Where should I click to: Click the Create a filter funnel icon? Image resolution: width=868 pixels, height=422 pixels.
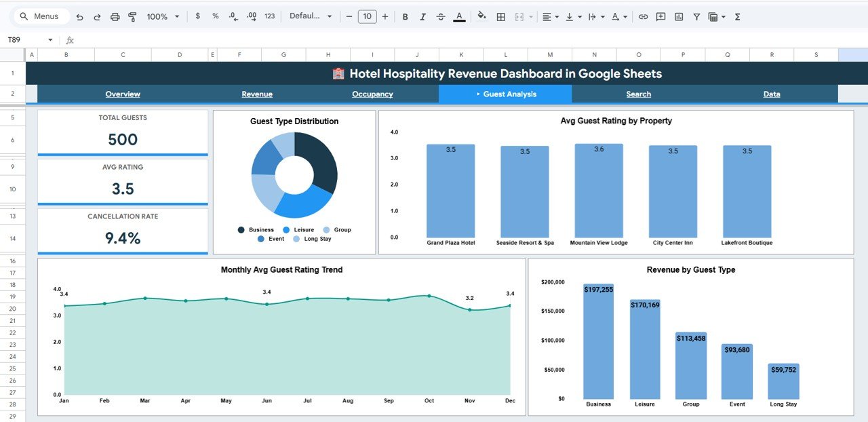point(696,16)
